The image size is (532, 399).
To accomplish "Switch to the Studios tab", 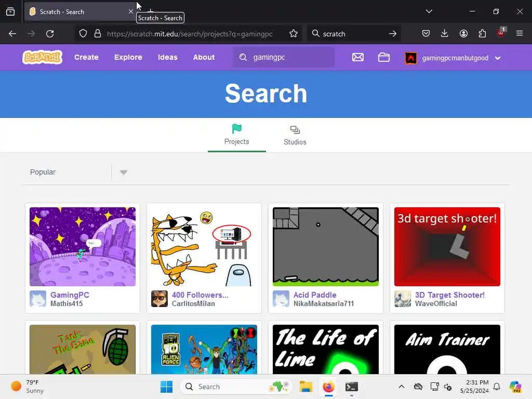I will pyautogui.click(x=295, y=135).
